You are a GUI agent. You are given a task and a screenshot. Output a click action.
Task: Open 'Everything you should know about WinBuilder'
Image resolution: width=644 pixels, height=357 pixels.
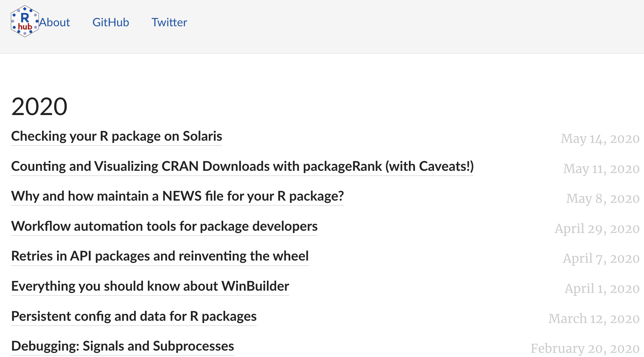click(x=150, y=286)
